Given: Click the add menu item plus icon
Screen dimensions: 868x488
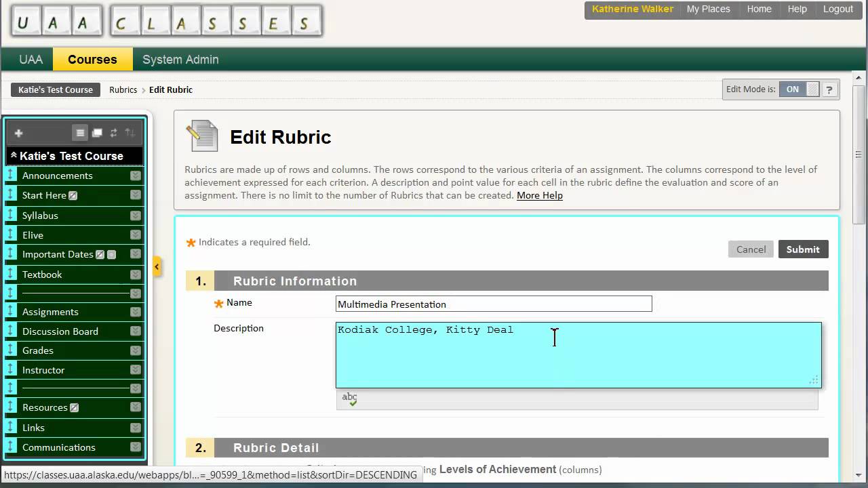Looking at the screenshot, I should click(x=19, y=134).
